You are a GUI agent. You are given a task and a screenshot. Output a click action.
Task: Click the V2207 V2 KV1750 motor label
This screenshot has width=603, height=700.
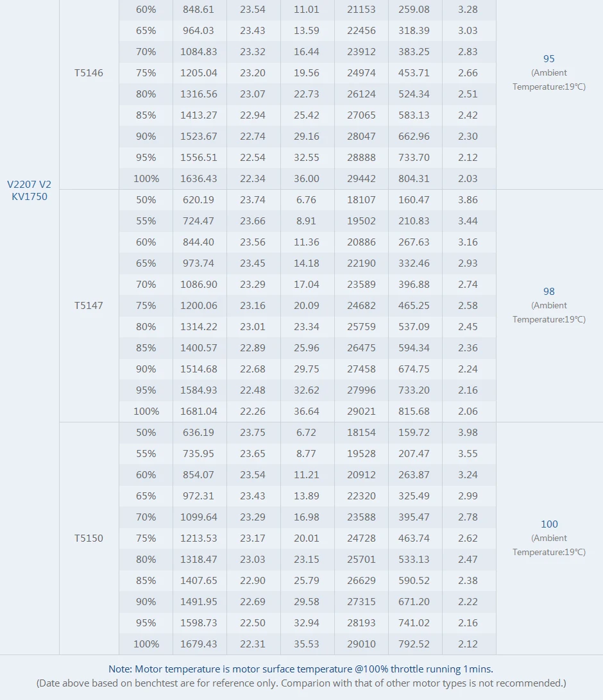[30, 190]
